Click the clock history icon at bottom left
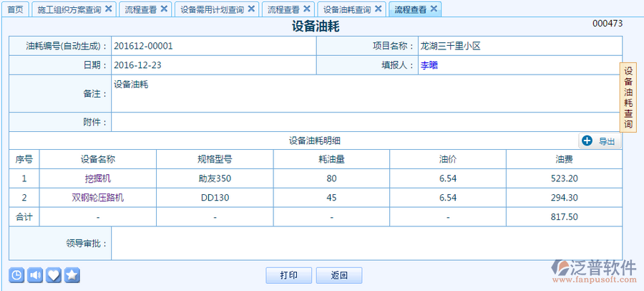Screen dimensions: 644x291 click(x=16, y=275)
